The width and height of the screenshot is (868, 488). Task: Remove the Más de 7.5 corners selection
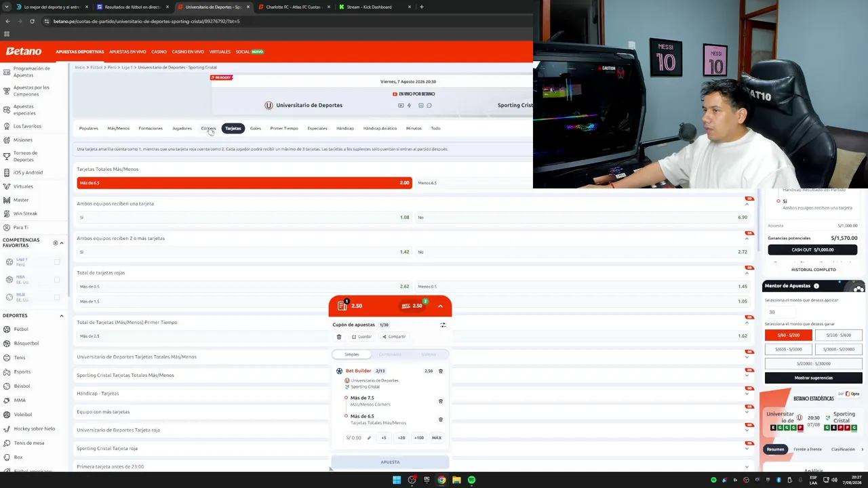[x=441, y=401]
